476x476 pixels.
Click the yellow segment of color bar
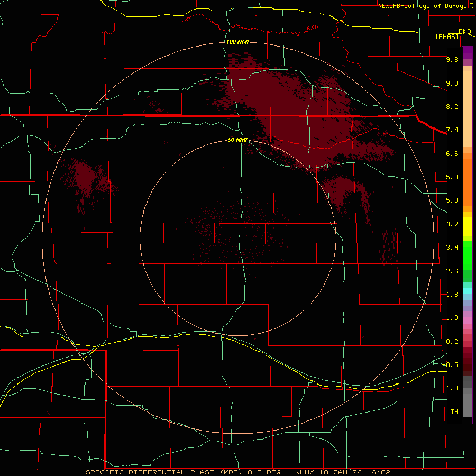467,226
